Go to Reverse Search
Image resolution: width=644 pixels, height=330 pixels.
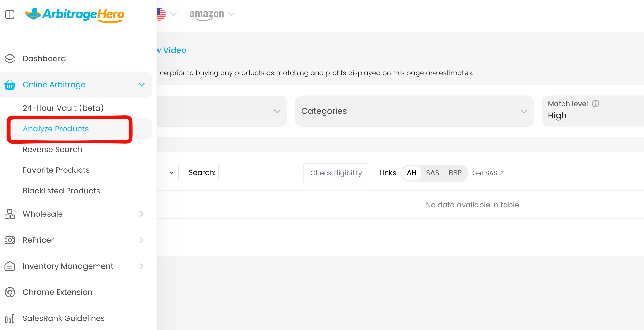click(52, 149)
